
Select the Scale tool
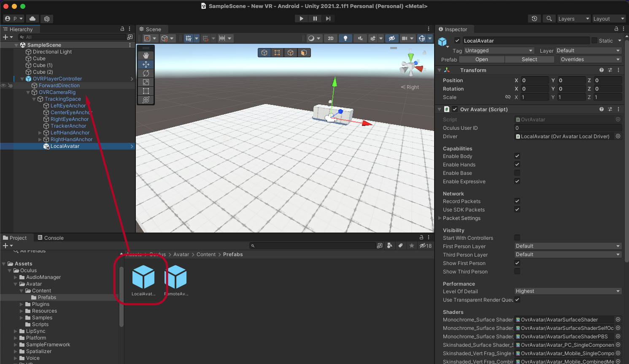(x=146, y=82)
